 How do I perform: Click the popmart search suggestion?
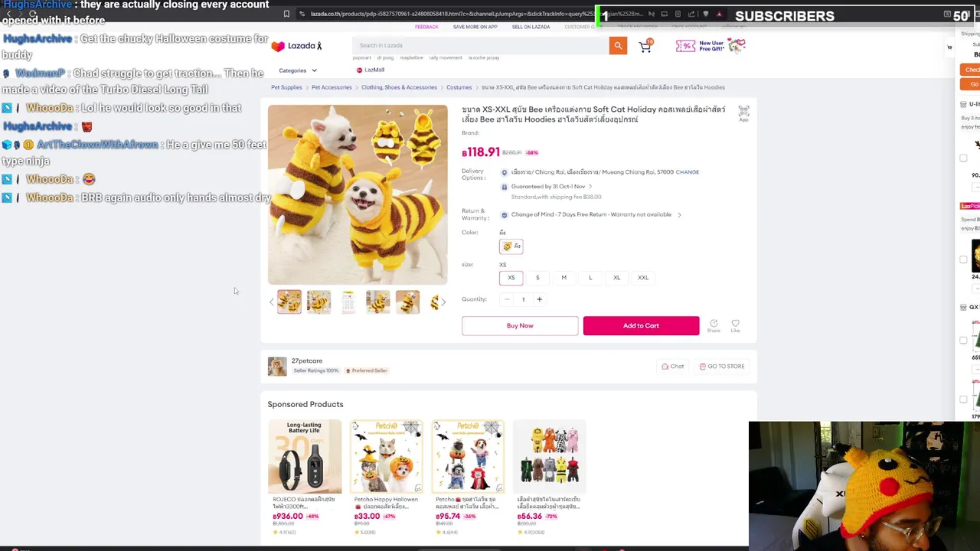pyautogui.click(x=362, y=58)
